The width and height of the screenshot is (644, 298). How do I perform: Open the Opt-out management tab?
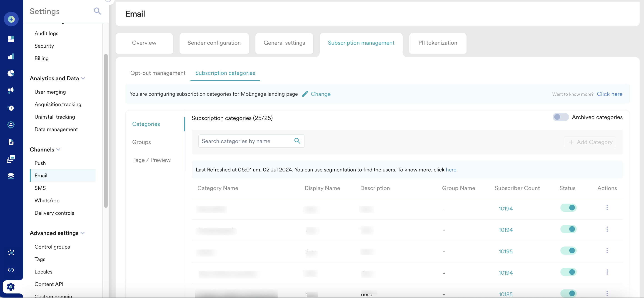click(158, 73)
